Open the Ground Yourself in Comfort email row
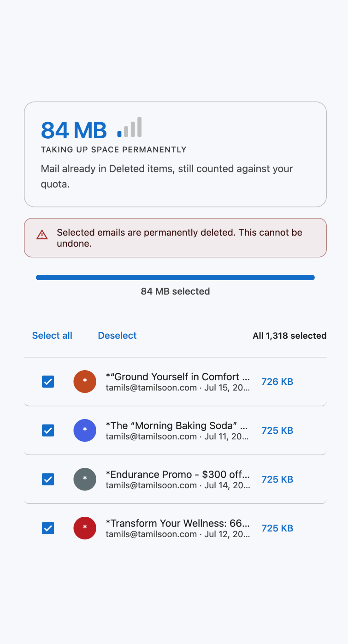 click(x=175, y=382)
